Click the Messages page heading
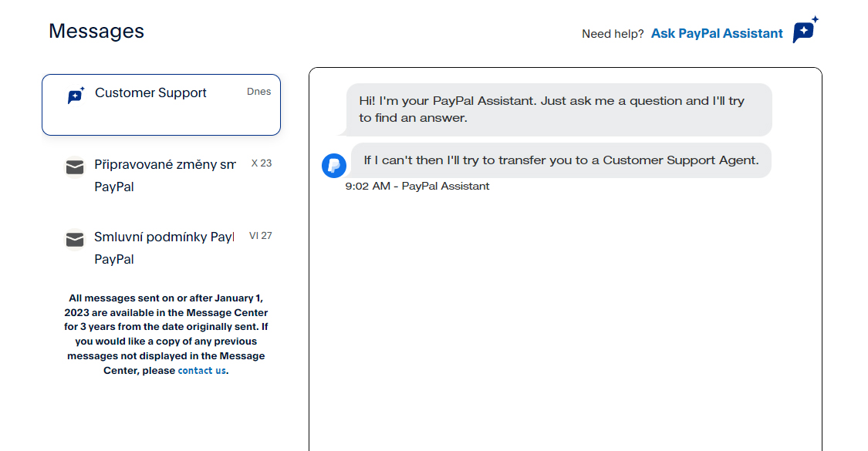This screenshot has height=451, width=868. coord(96,31)
